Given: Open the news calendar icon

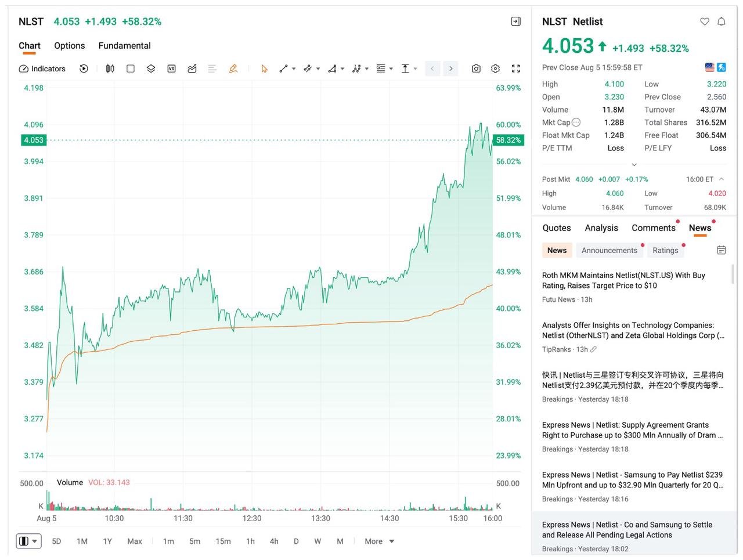Looking at the screenshot, I should (722, 250).
